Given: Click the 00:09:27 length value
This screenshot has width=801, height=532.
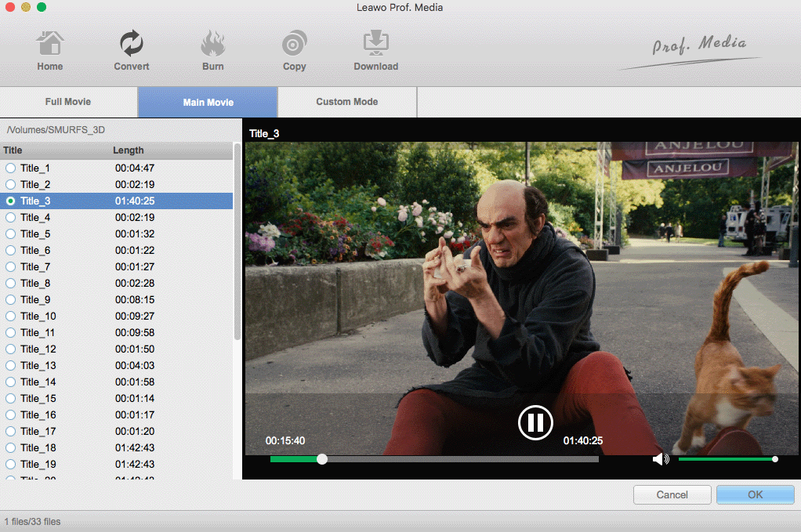Looking at the screenshot, I should [x=135, y=316].
